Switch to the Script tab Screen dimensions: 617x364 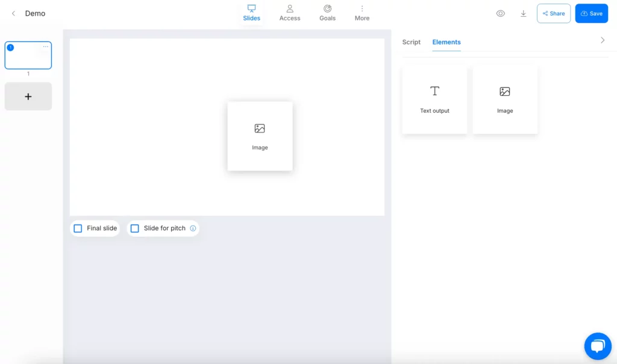tap(411, 42)
